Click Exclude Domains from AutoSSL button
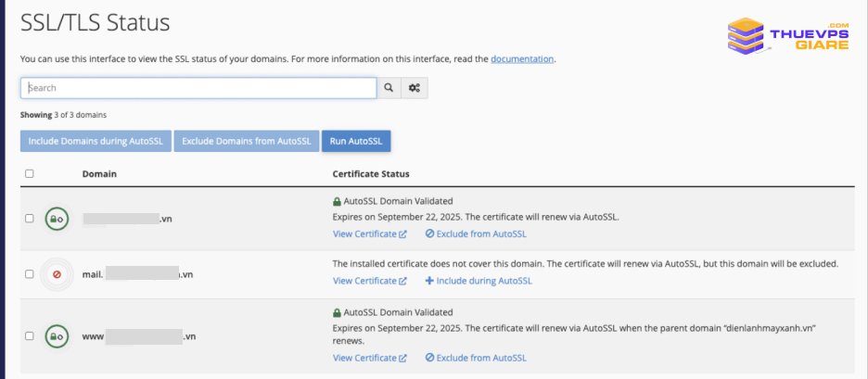 tap(247, 141)
